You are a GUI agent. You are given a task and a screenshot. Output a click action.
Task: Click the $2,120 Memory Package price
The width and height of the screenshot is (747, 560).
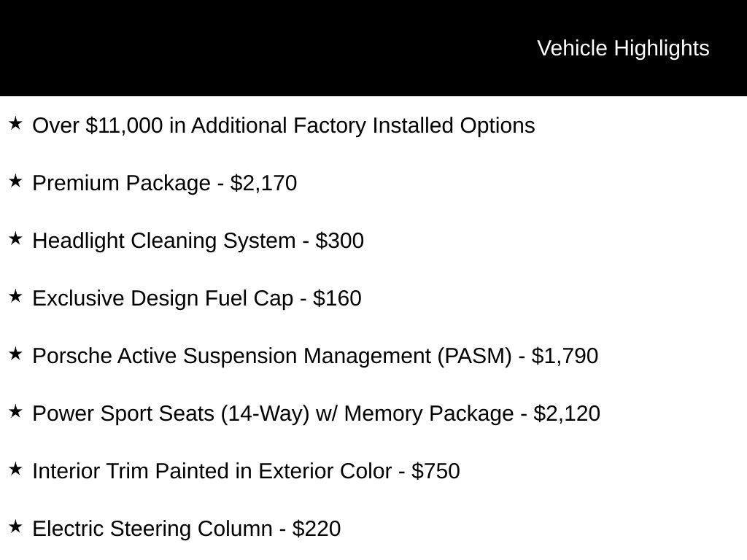pyautogui.click(x=566, y=414)
